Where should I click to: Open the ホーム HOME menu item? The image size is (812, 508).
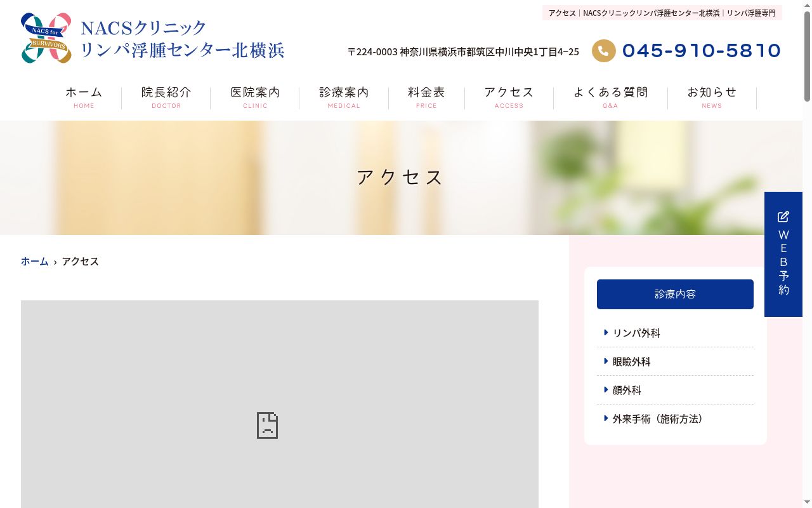tap(84, 97)
